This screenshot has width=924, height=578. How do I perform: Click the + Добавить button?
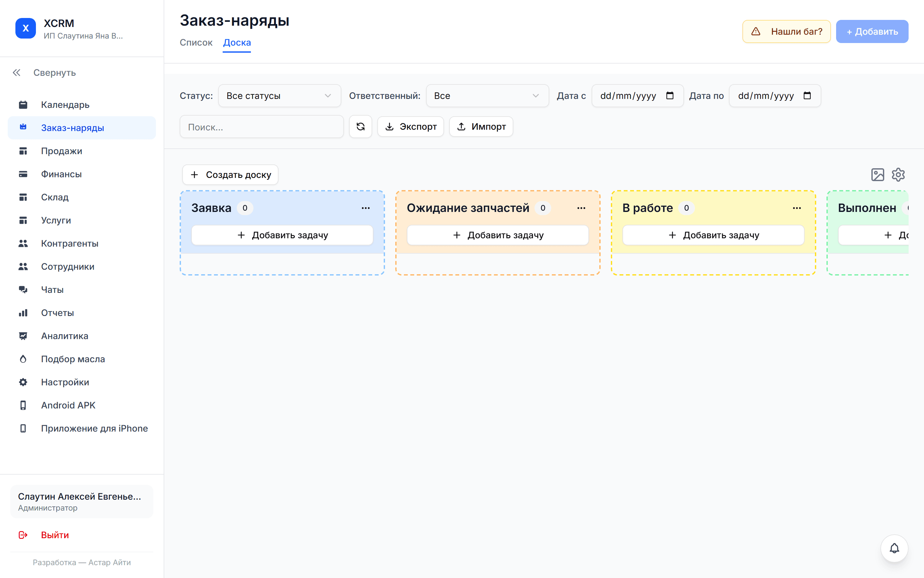pyautogui.click(x=872, y=31)
